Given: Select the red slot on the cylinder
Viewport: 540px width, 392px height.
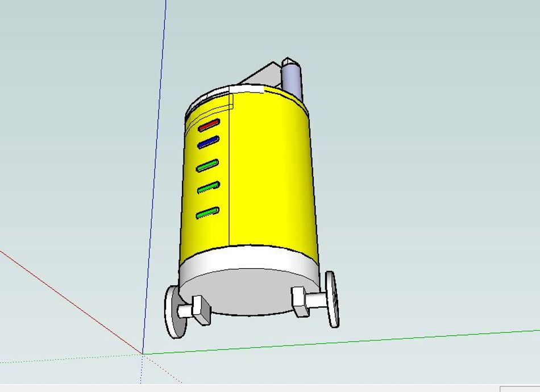Looking at the screenshot, I should [x=209, y=124].
